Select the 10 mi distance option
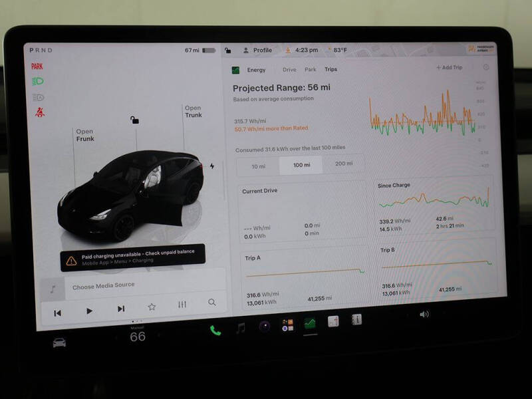This screenshot has height=399, width=532. pyautogui.click(x=258, y=166)
